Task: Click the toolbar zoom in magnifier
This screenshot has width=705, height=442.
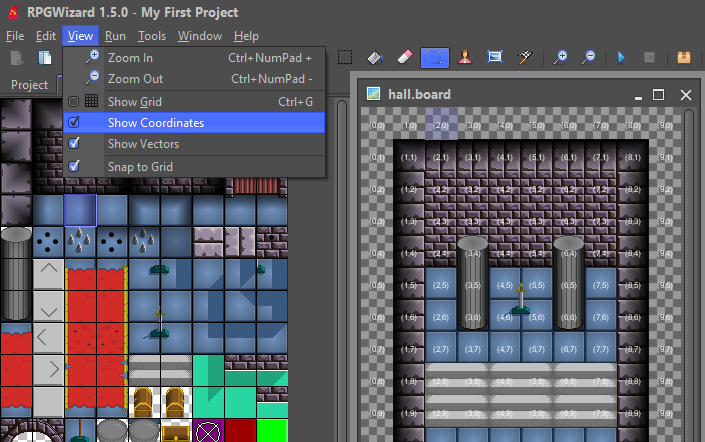Action: tap(561, 58)
